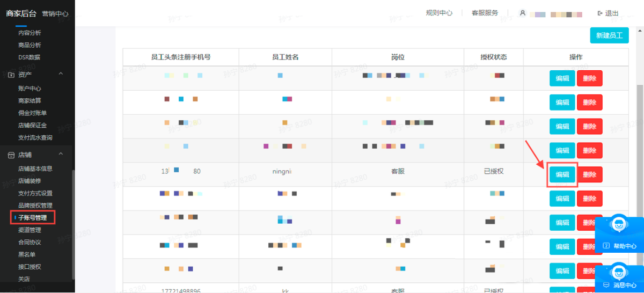The height and width of the screenshot is (293, 644).
Task: Click 授权状态 column header
Action: tap(493, 57)
